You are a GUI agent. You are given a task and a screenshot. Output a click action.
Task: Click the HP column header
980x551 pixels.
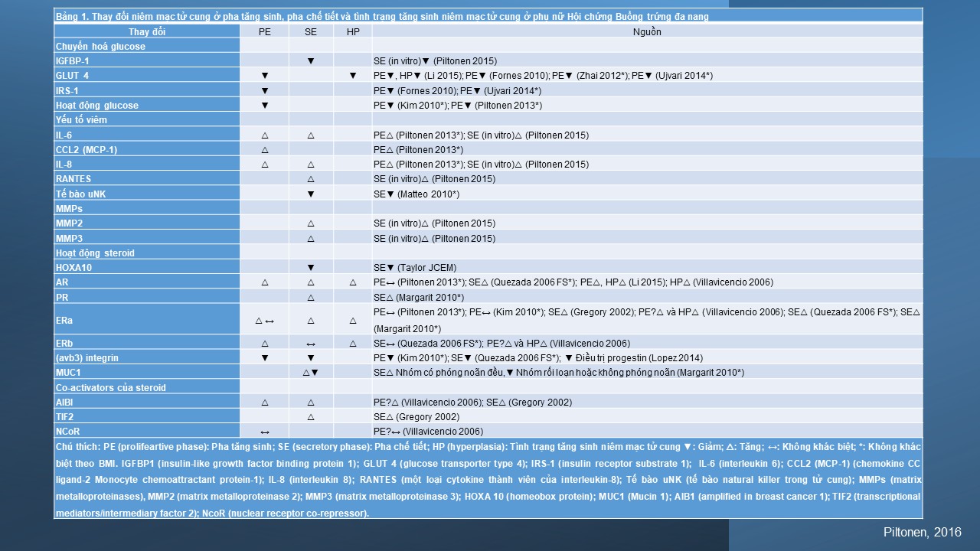[x=352, y=32]
